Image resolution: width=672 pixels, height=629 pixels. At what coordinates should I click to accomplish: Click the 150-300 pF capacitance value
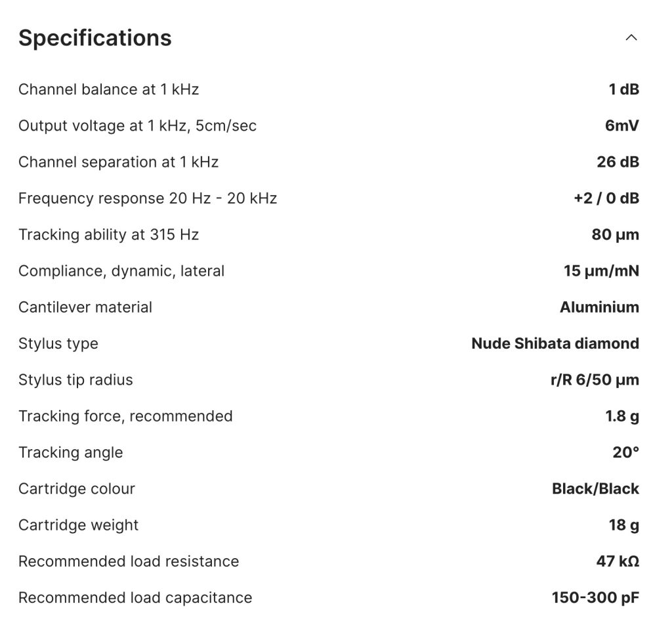595,597
